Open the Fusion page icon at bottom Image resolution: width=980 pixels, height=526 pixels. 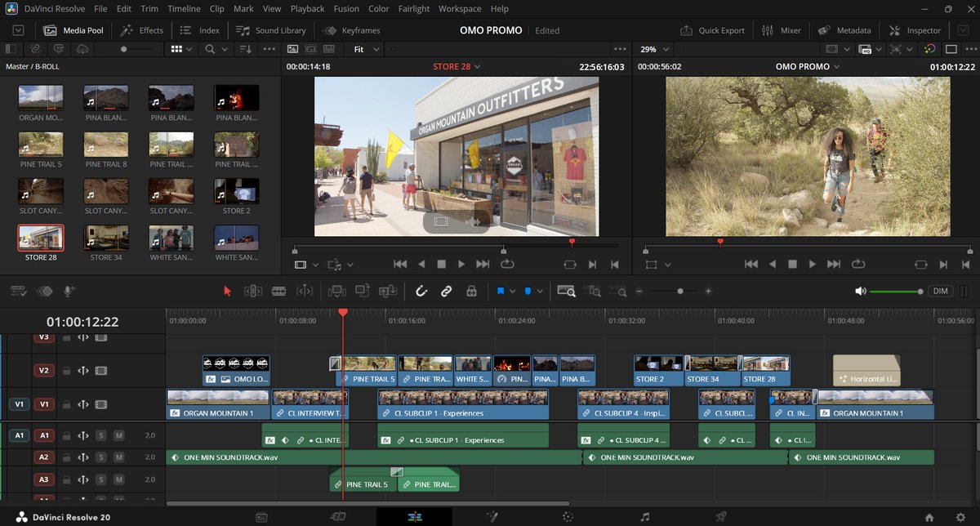(x=492, y=517)
